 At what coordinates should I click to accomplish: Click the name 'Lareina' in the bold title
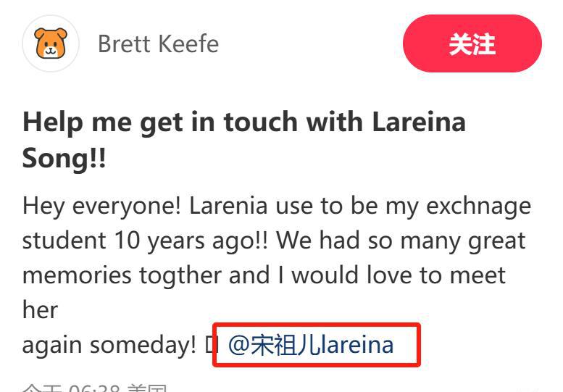tap(419, 122)
